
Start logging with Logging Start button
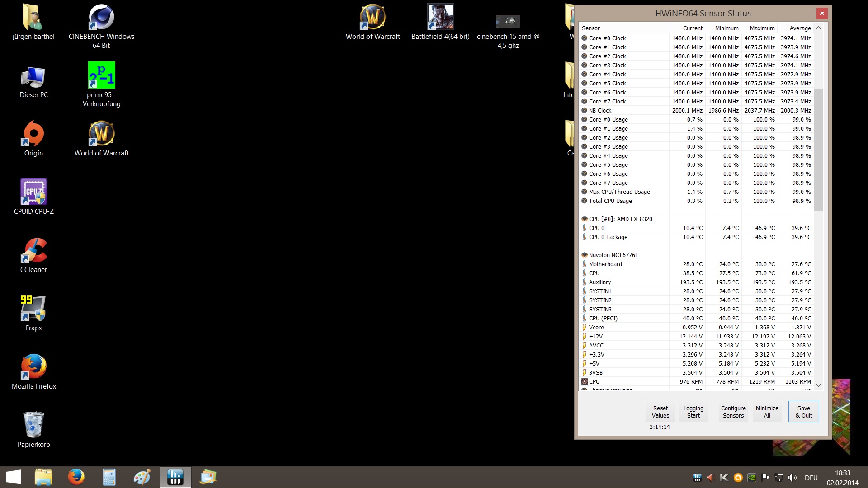[693, 412]
